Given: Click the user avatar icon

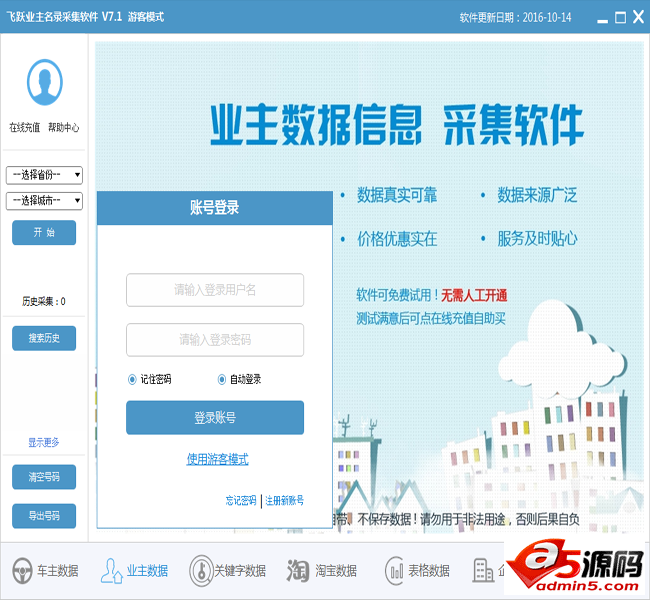Looking at the screenshot, I should [x=45, y=82].
